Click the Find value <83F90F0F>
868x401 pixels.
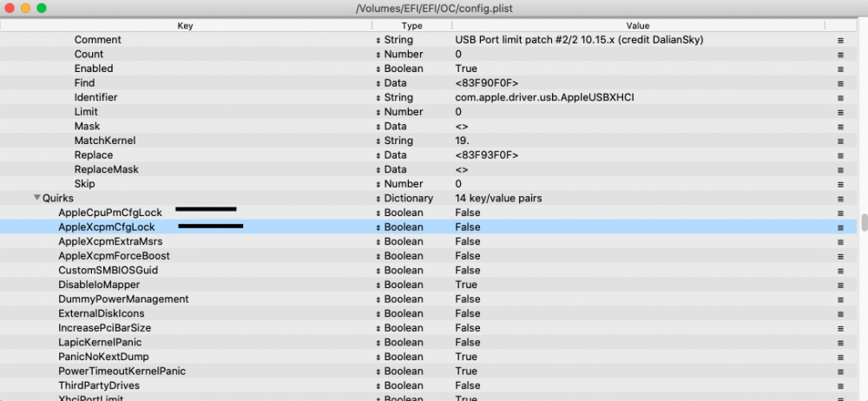point(487,83)
